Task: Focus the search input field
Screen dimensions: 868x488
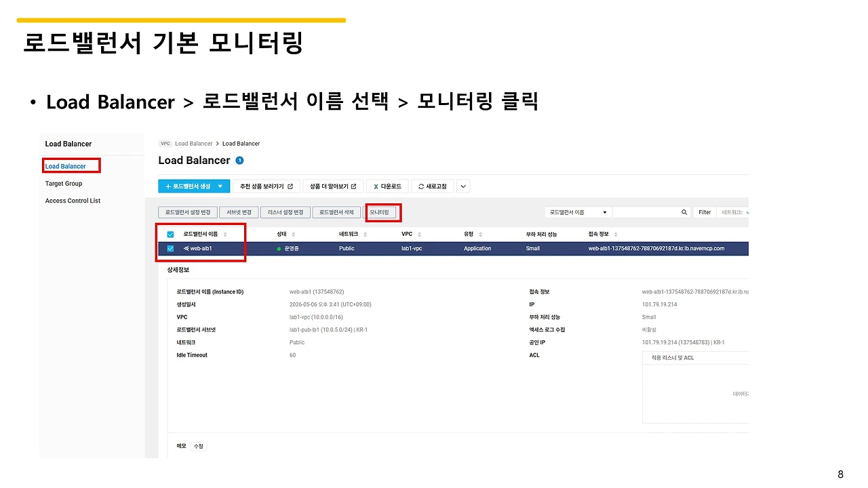Action: coord(646,212)
